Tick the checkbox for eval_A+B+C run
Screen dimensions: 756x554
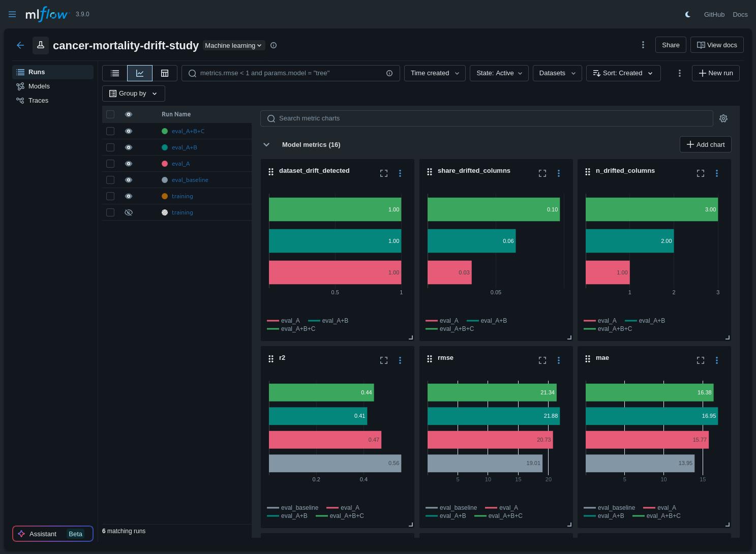pos(110,131)
